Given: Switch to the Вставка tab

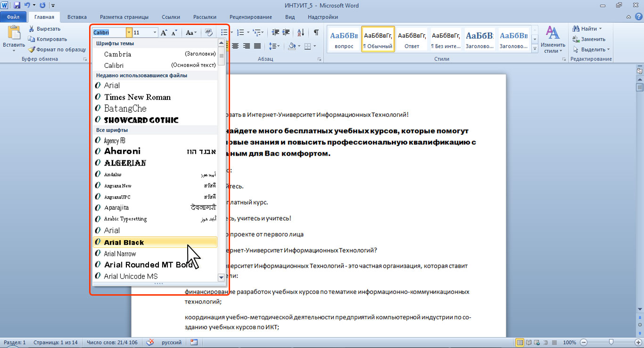Looking at the screenshot, I should tap(77, 17).
